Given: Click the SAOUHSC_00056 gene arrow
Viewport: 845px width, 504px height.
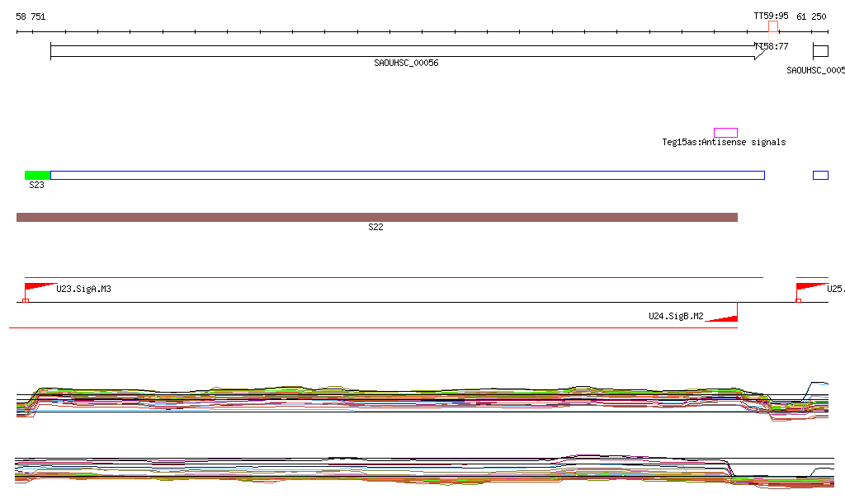Looking at the screenshot, I should (x=406, y=51).
